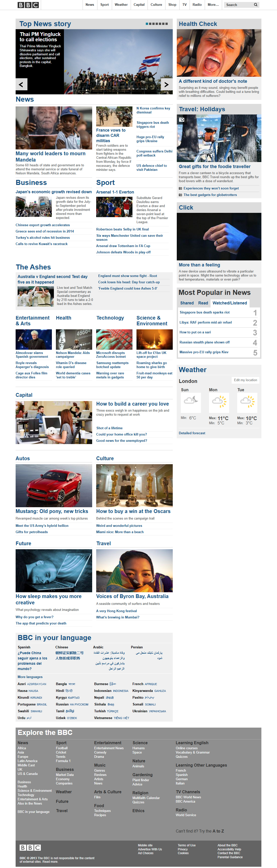Click the footer BBC logo
Image resolution: width=277 pixels, height=868 pixels.
(30, 847)
